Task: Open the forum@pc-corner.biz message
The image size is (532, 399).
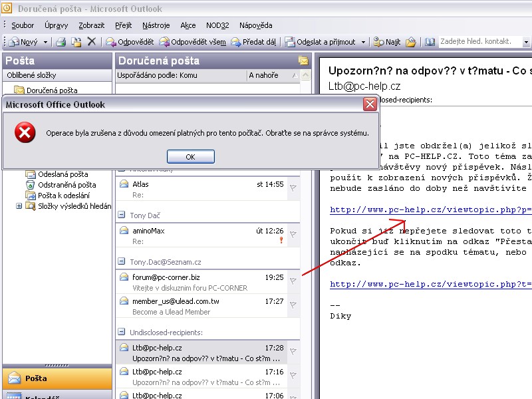Action: 203,282
